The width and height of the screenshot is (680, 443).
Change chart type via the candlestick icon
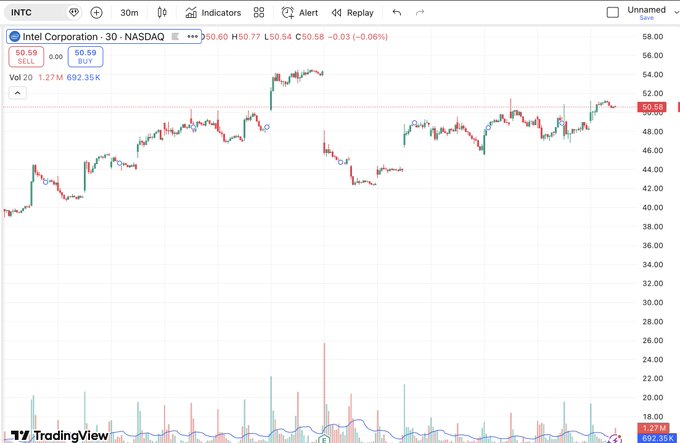162,13
